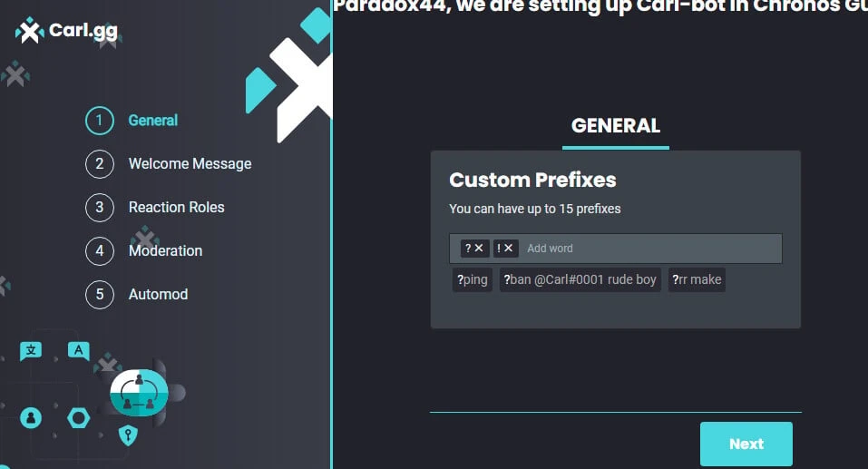Select step 5 circle for Automod

coord(100,294)
